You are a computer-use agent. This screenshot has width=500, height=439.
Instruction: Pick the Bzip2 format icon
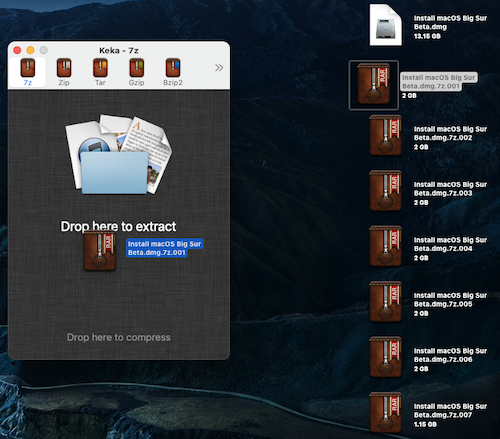[173, 68]
